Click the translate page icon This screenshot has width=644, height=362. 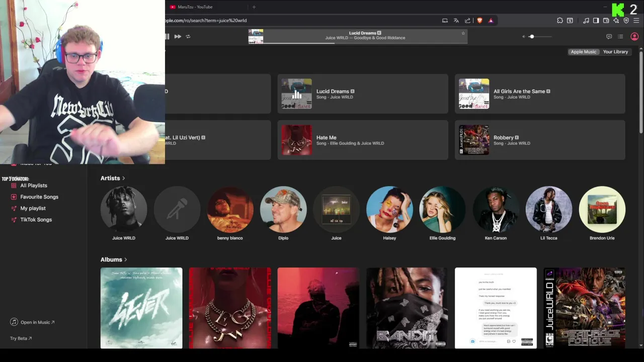pos(456,21)
